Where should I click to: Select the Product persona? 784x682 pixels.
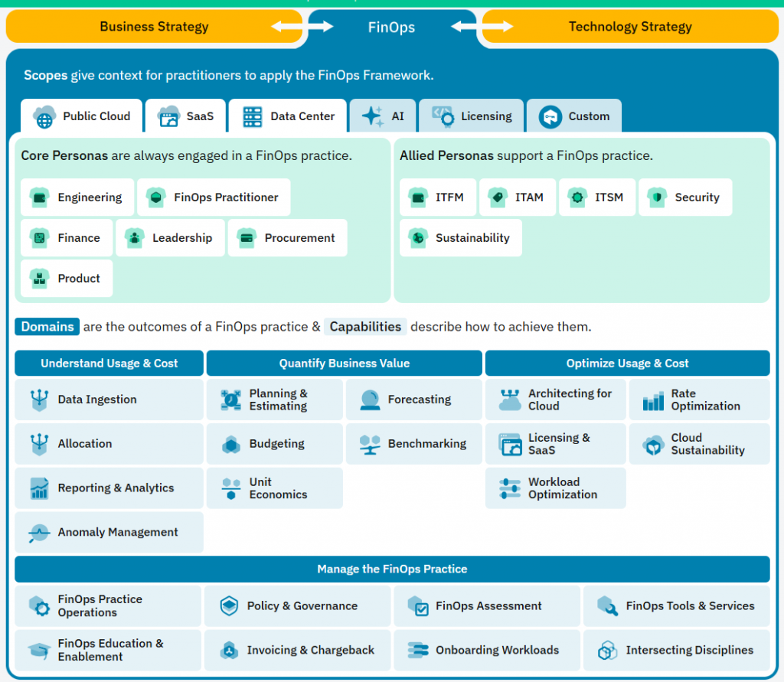pyautogui.click(x=67, y=279)
